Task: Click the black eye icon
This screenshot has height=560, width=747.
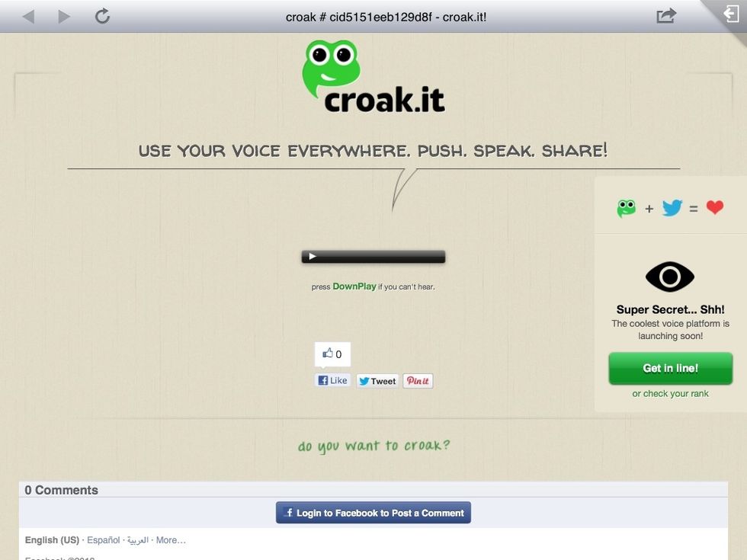Action: (670, 277)
